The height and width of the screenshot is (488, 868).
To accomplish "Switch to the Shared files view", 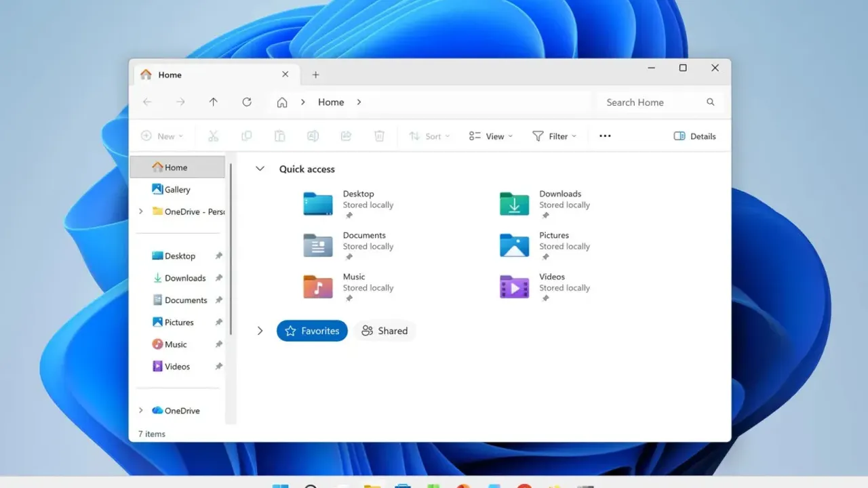I will (384, 331).
